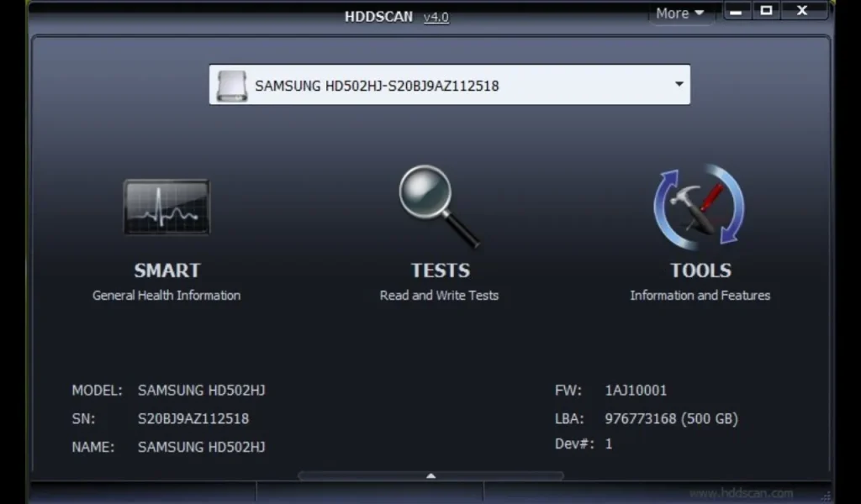This screenshot has width=861, height=504.
Task: Click the FW: label
Action: [568, 391]
